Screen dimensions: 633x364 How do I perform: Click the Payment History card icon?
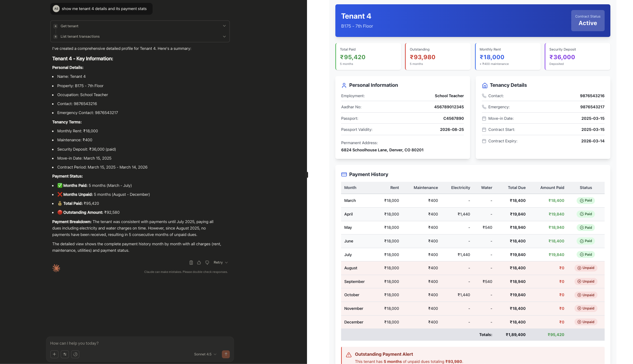[344, 174]
